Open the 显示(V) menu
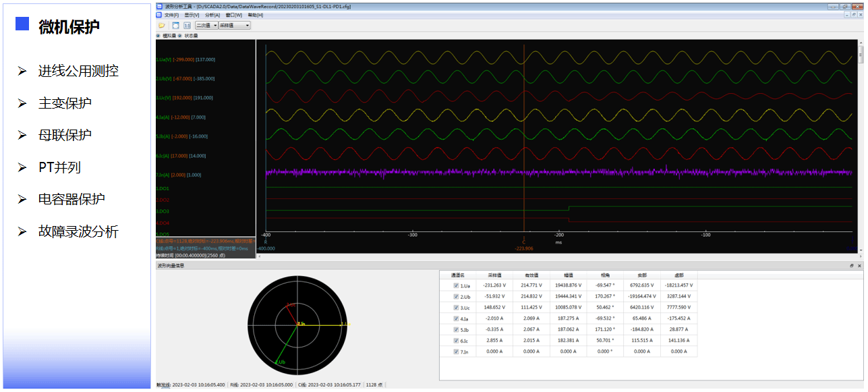Image resolution: width=868 pixels, height=392 pixels. point(192,15)
